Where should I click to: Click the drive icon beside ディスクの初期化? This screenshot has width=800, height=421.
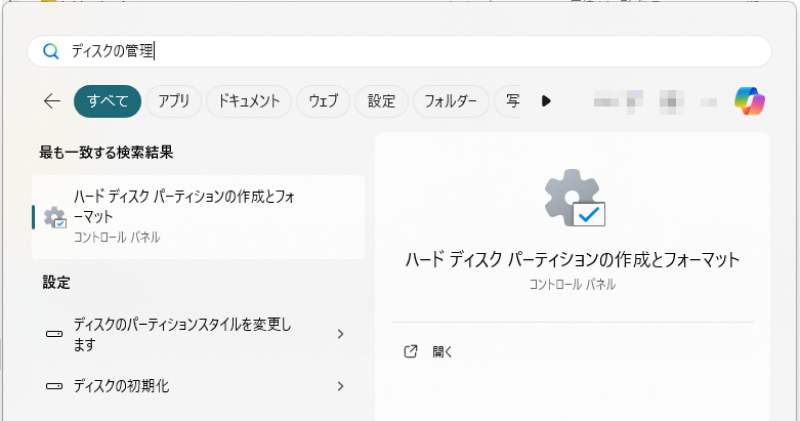tap(54, 386)
